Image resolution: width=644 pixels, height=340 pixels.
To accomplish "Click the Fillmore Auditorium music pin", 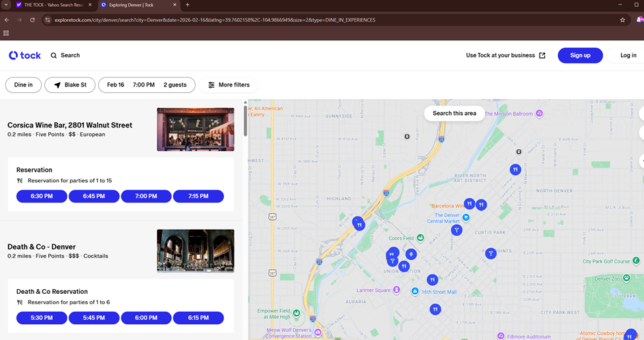I will pyautogui.click(x=501, y=336).
